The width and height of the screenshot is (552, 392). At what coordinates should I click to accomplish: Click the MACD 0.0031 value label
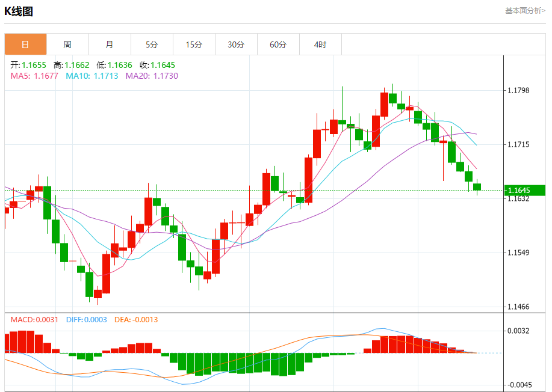pyautogui.click(x=34, y=319)
